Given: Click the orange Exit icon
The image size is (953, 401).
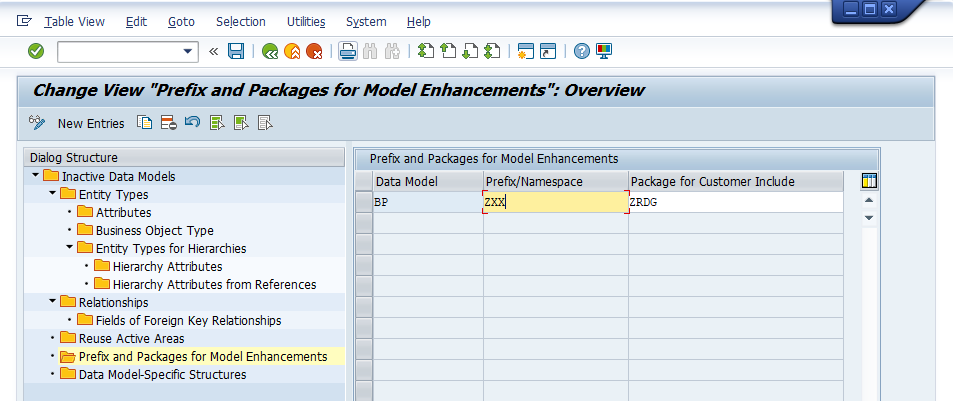Looking at the screenshot, I should click(292, 52).
